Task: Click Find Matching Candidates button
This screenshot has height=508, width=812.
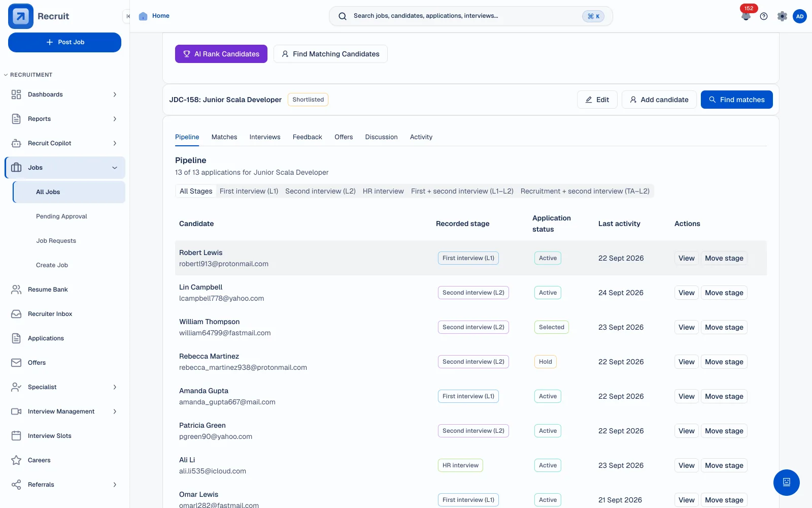Action: (x=330, y=54)
